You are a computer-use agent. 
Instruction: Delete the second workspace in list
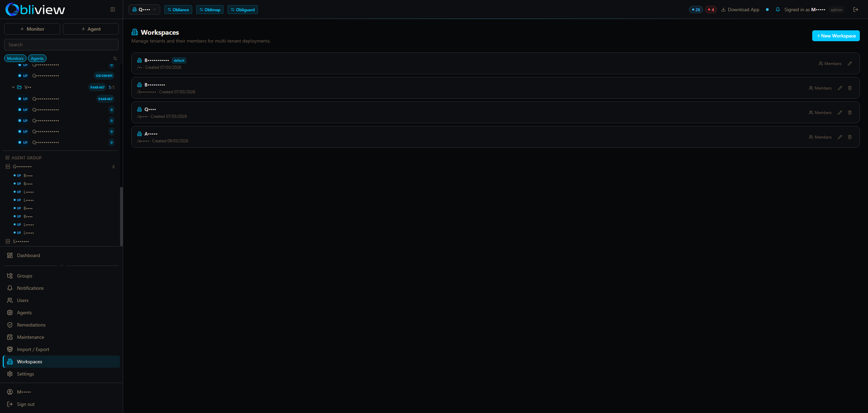(850, 88)
